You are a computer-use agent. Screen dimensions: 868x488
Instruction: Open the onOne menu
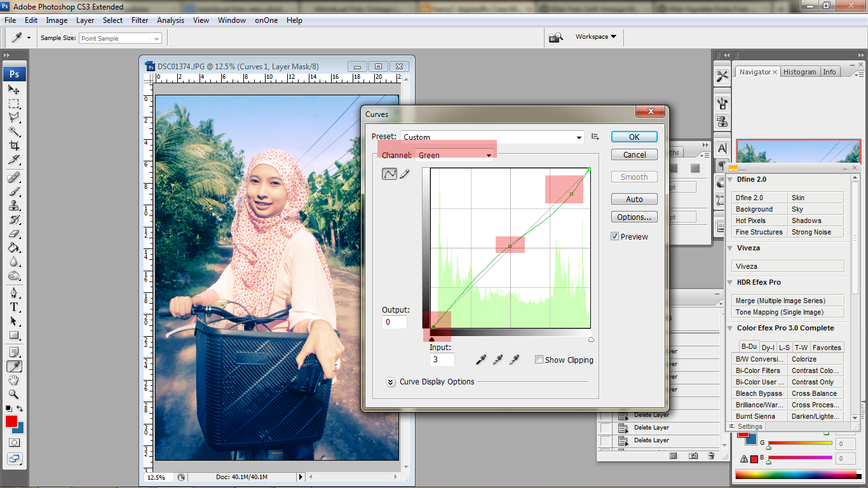coord(266,20)
